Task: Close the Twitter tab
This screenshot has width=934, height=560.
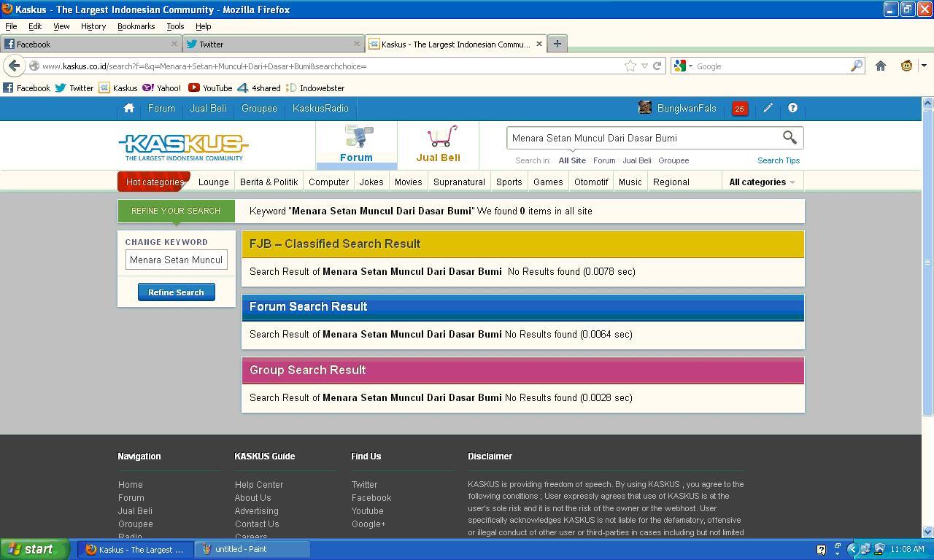Action: coord(356,44)
